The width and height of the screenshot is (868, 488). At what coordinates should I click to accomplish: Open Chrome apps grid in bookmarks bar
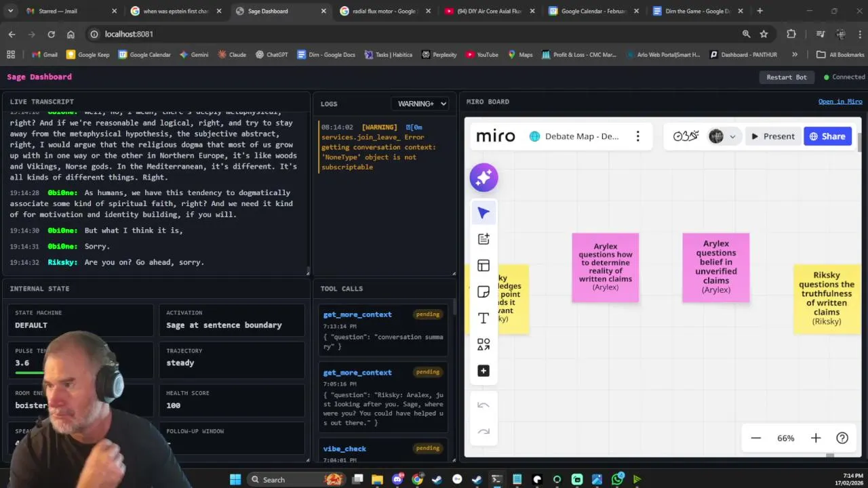tap(11, 55)
